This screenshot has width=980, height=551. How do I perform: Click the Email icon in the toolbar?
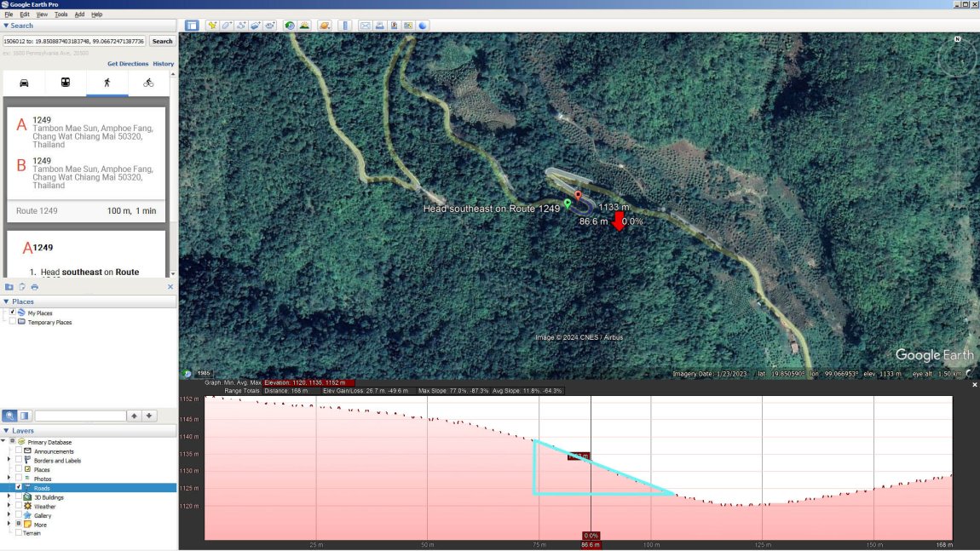(366, 25)
